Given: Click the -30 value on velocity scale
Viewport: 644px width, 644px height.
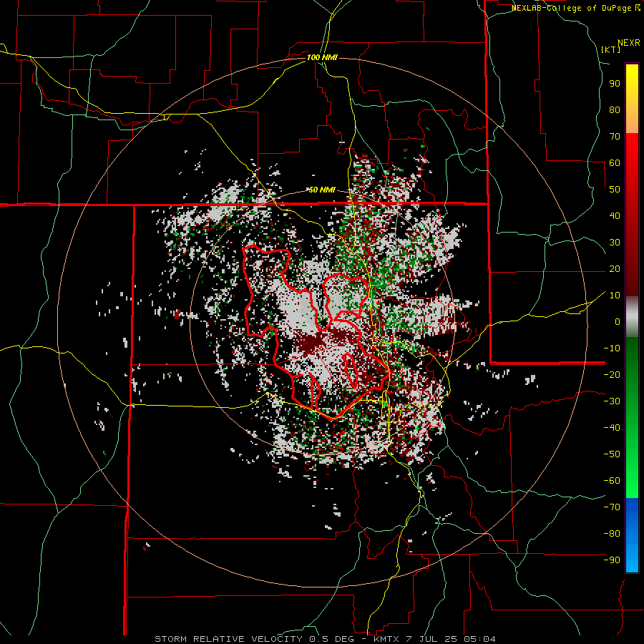Looking at the screenshot, I should point(612,401).
